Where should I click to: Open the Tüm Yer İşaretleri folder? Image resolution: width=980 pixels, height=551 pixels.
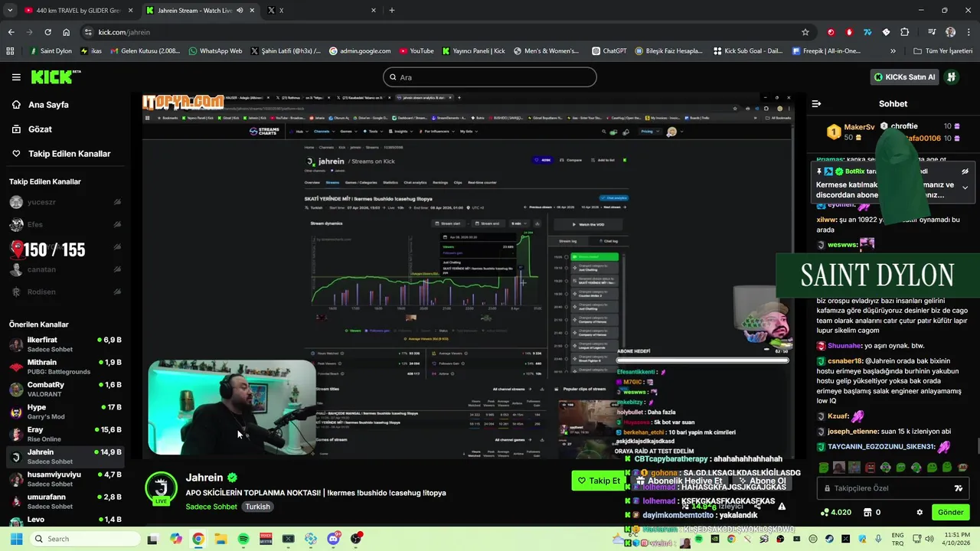pos(942,51)
